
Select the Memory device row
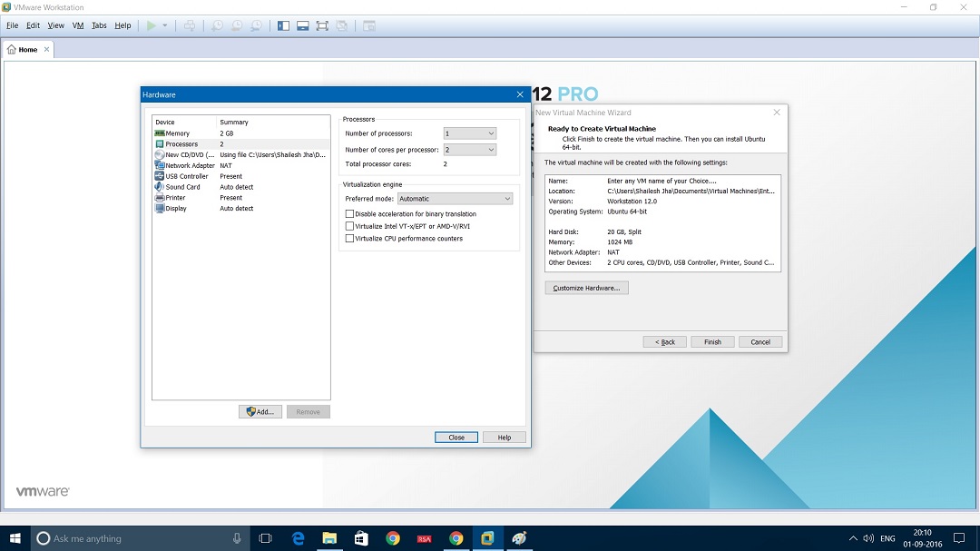pos(241,133)
